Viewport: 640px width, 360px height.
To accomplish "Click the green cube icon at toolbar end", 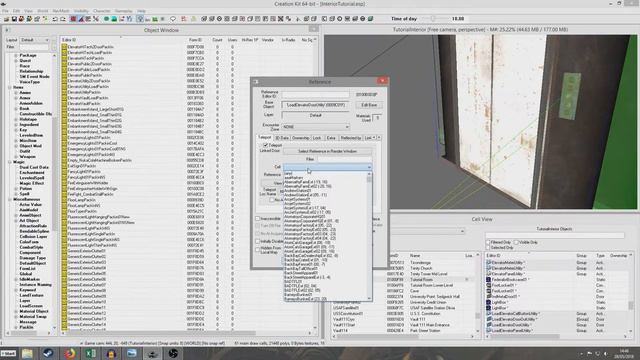I will pos(370,19).
